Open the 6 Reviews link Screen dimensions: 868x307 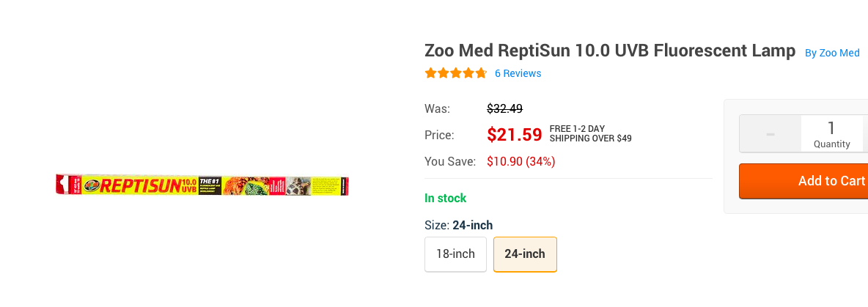[518, 73]
